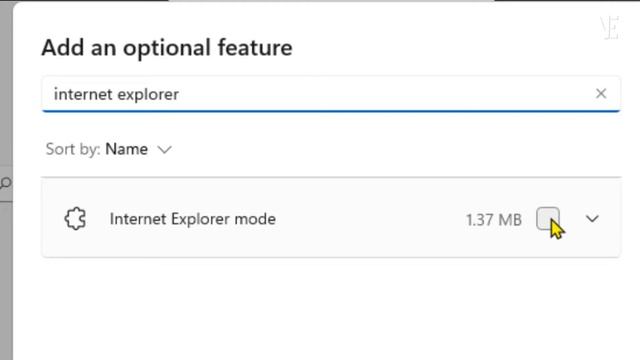
Task: Place the cursor after the word 'explorer' in search
Action: [181, 94]
